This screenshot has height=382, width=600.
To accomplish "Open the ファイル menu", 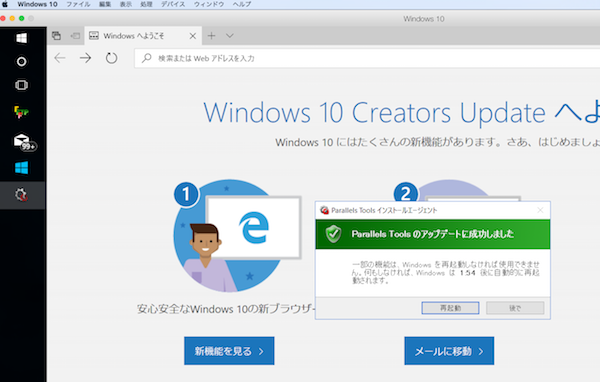I will click(x=78, y=4).
